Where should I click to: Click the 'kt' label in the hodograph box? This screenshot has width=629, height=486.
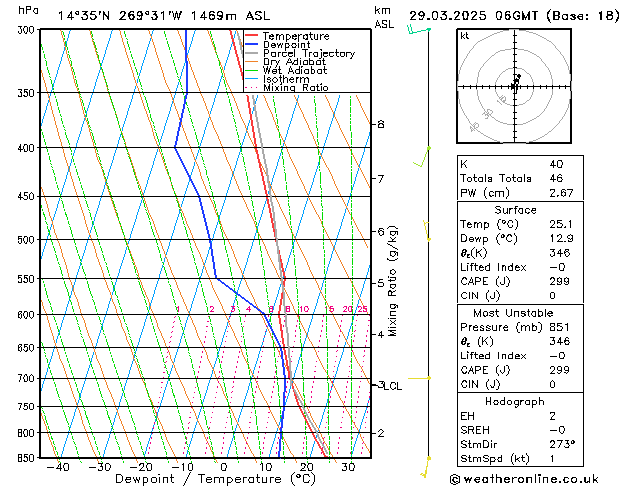tap(464, 35)
